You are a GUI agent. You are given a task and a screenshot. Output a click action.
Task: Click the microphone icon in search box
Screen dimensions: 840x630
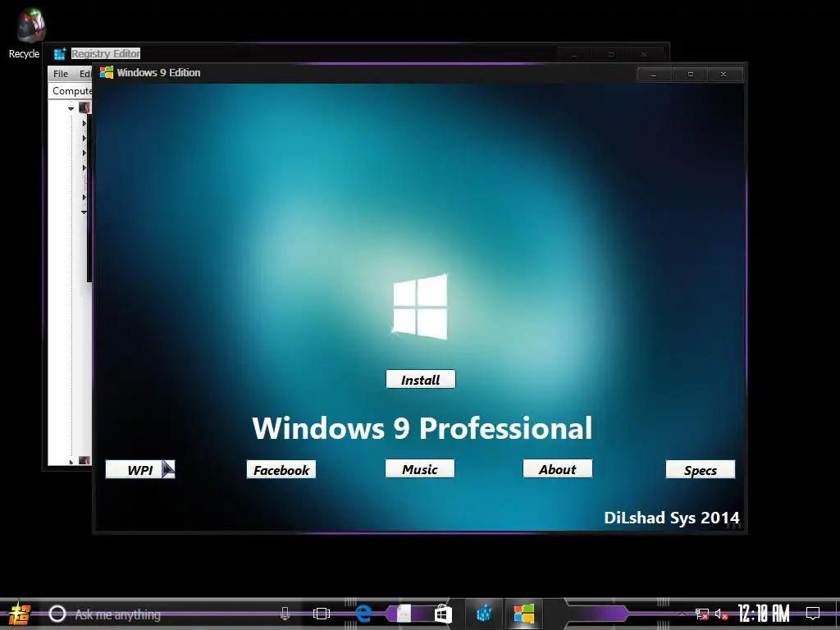click(285, 614)
